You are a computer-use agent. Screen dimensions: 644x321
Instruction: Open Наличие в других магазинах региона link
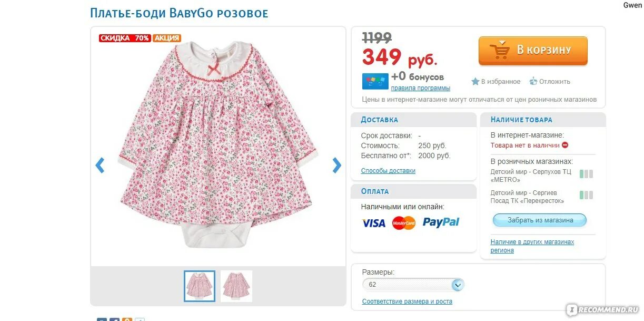(x=532, y=246)
